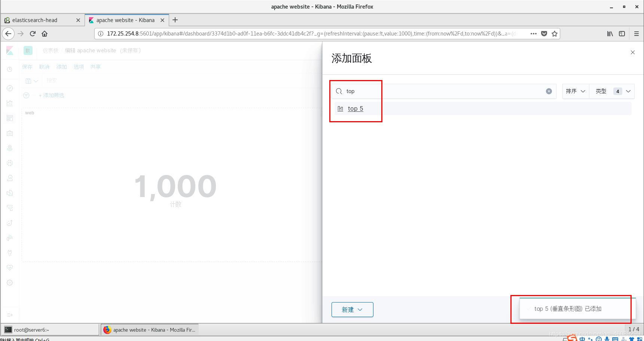Open the 仪表板 breadcrumb link
This screenshot has width=644, height=341.
51,50
